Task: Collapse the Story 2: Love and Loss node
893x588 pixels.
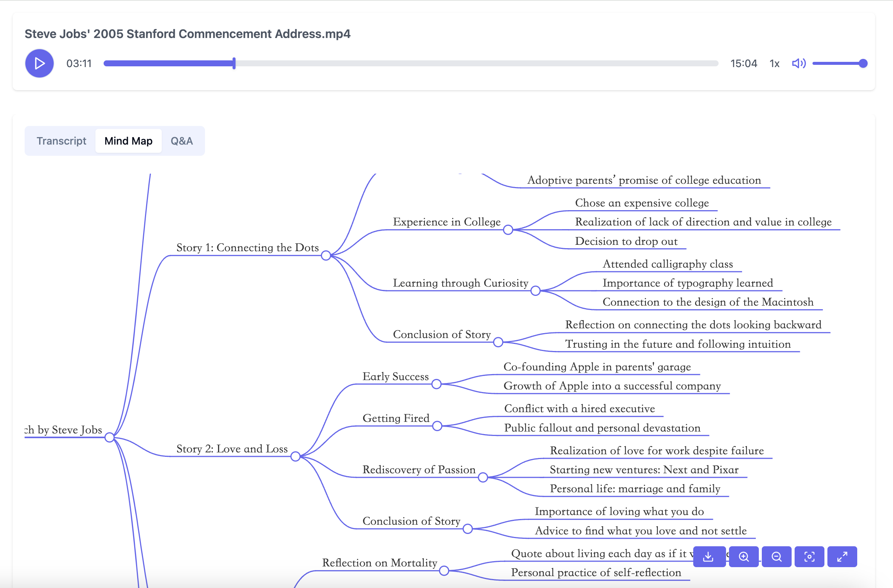Action: tap(295, 456)
